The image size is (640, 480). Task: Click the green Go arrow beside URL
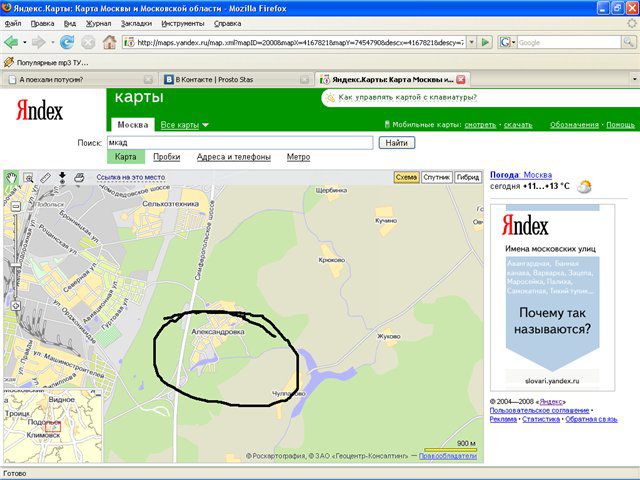click(485, 42)
